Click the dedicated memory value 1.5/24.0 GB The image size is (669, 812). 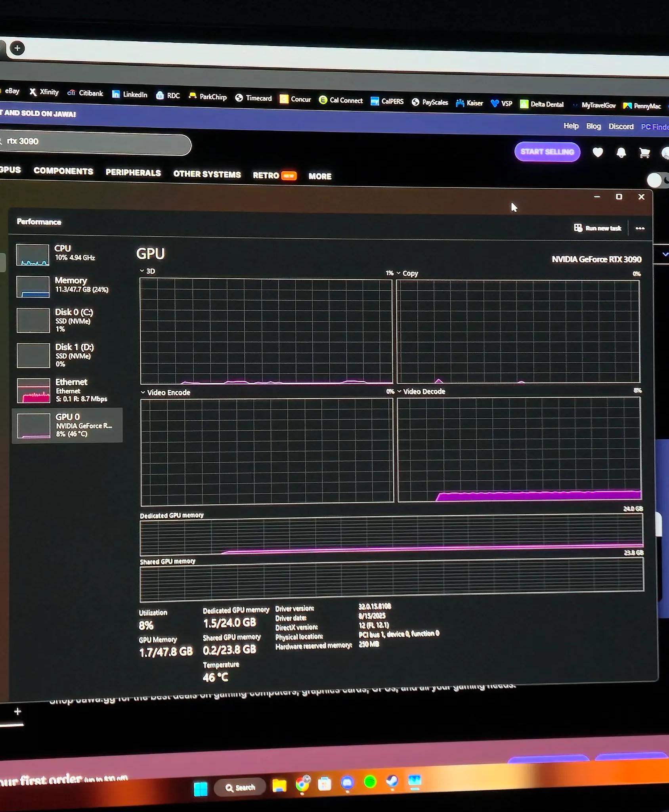(x=229, y=623)
